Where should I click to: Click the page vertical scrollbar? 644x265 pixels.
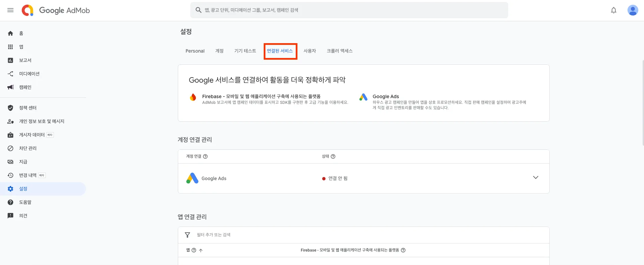pyautogui.click(x=643, y=103)
